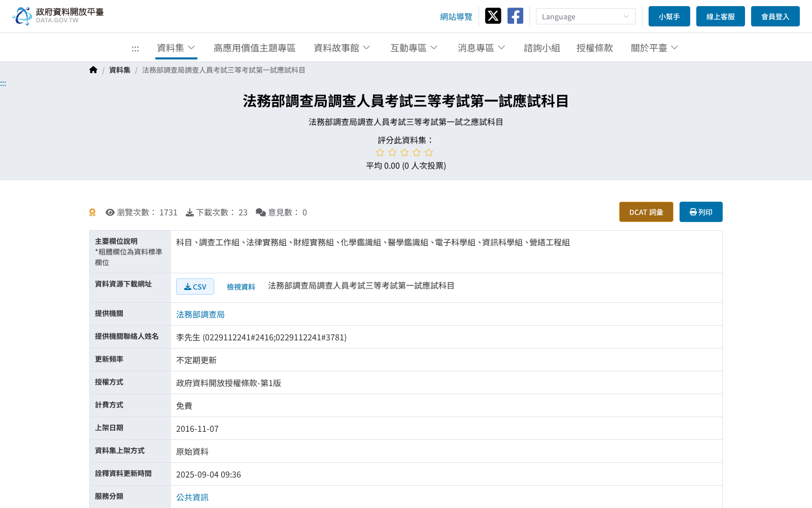Open the 法務部調查局 agency link
The image size is (812, 508).
tap(200, 314)
